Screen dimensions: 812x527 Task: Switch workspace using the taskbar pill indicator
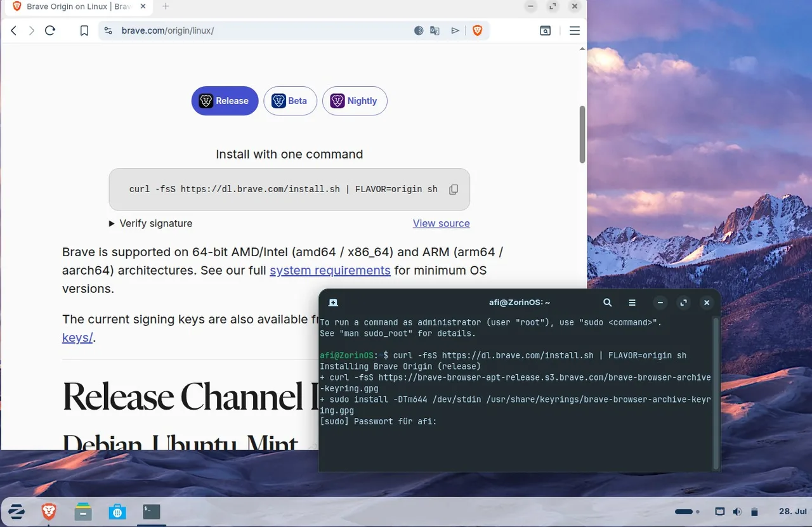point(684,511)
